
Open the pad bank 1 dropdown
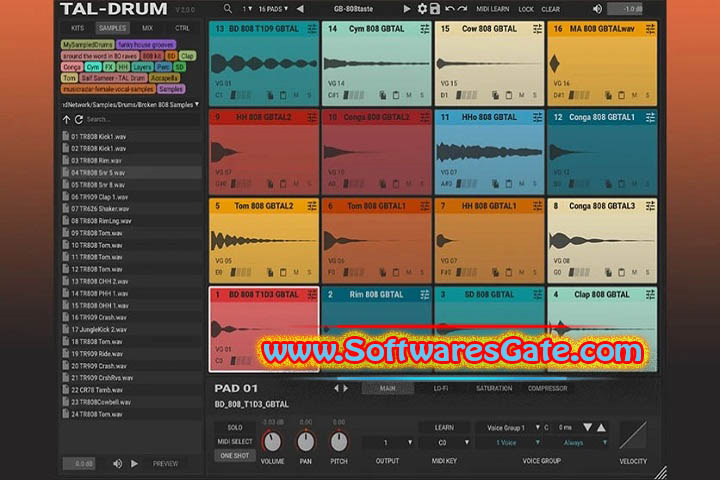tap(247, 9)
